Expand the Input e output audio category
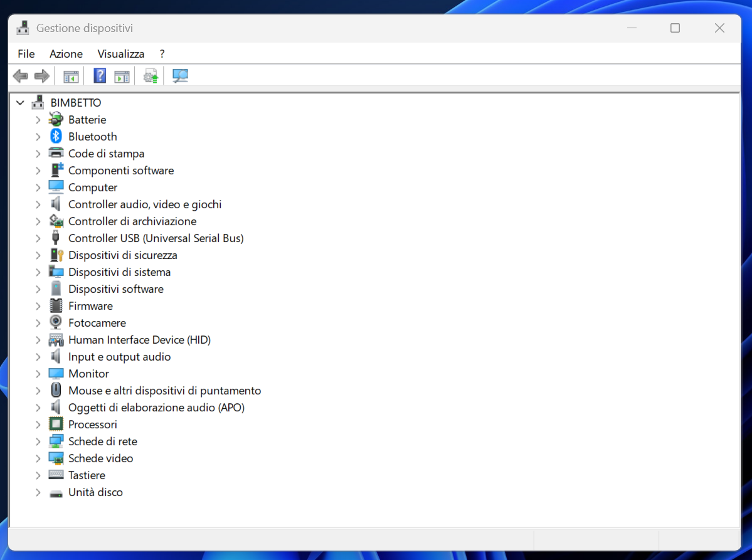Screen dimensions: 752x560 pos(38,357)
